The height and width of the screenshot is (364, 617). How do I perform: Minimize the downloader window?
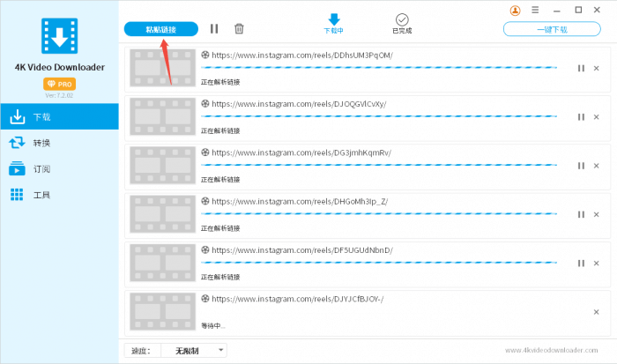tap(556, 11)
